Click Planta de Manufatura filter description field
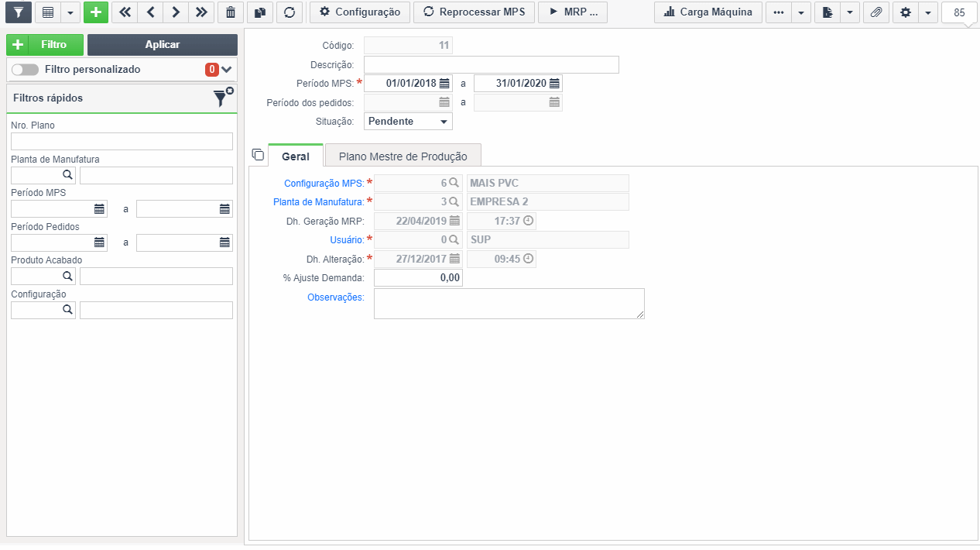 point(156,175)
